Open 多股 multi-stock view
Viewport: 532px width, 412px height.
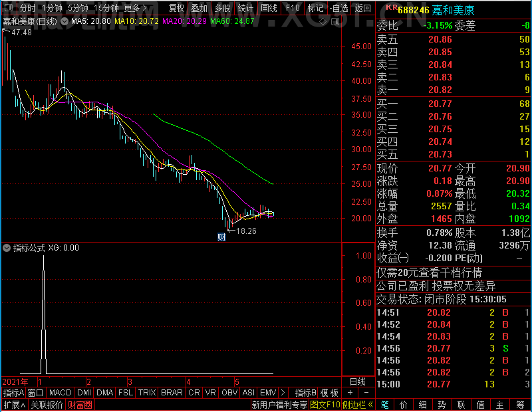click(222, 8)
